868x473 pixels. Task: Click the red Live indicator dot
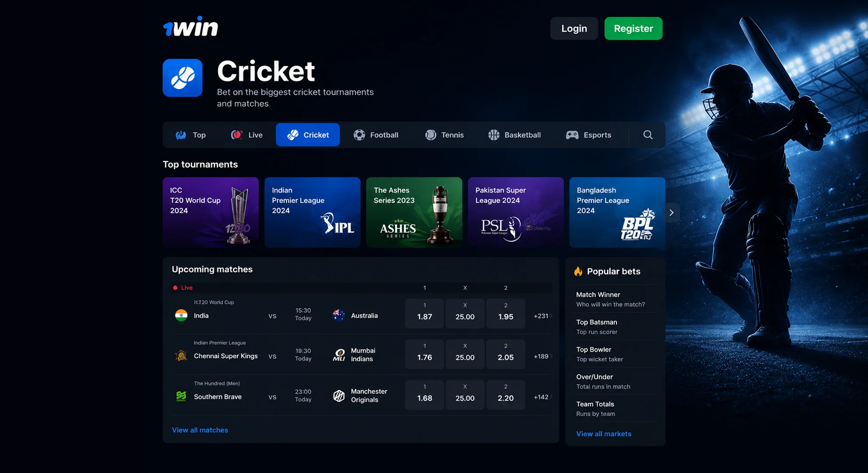175,288
